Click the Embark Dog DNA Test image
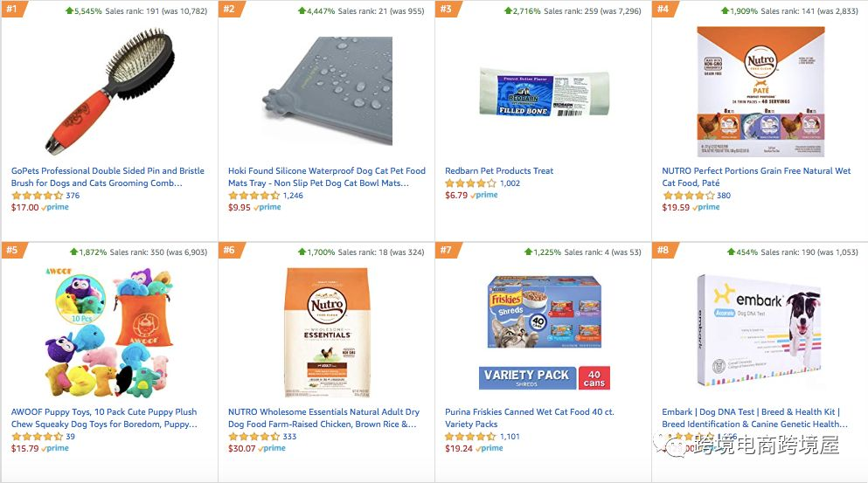The height and width of the screenshot is (483, 868). coord(760,331)
